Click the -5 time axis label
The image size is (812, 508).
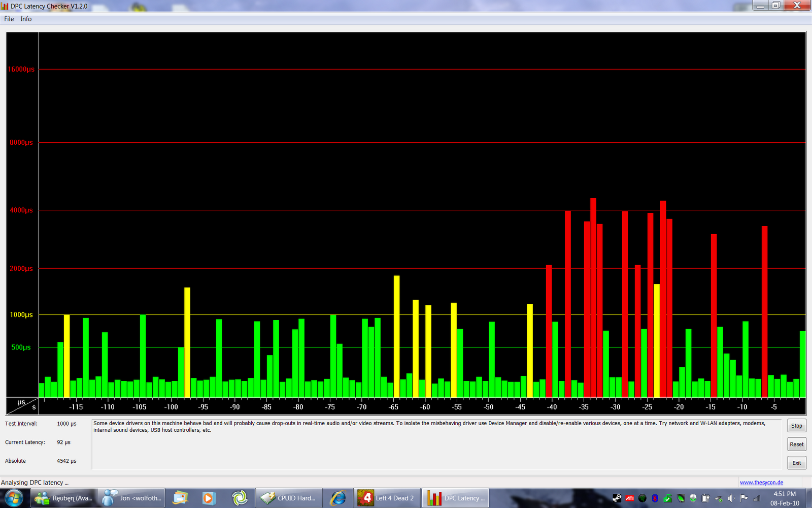pos(773,407)
